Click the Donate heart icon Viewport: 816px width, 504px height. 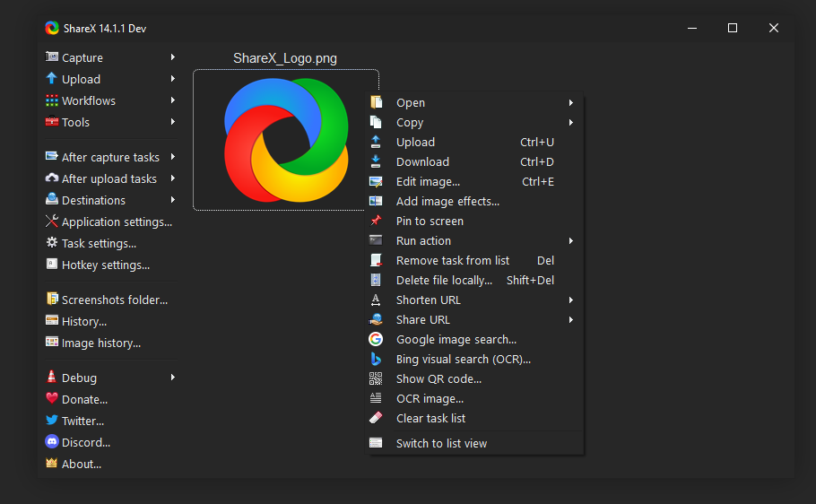click(x=51, y=398)
